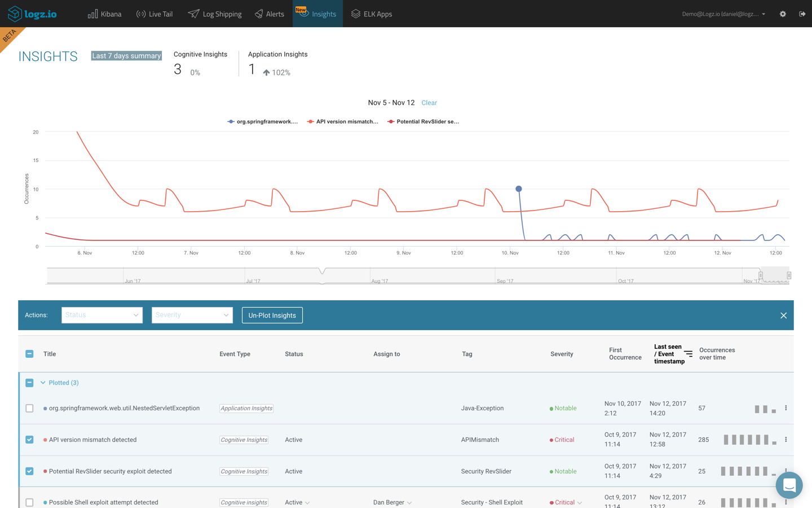Open Kibana from top navigation

105,14
